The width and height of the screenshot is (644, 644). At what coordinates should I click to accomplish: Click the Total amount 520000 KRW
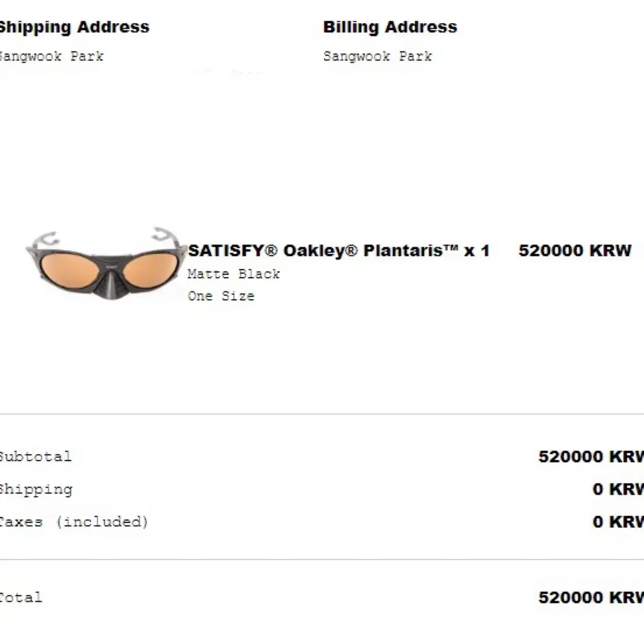(591, 598)
